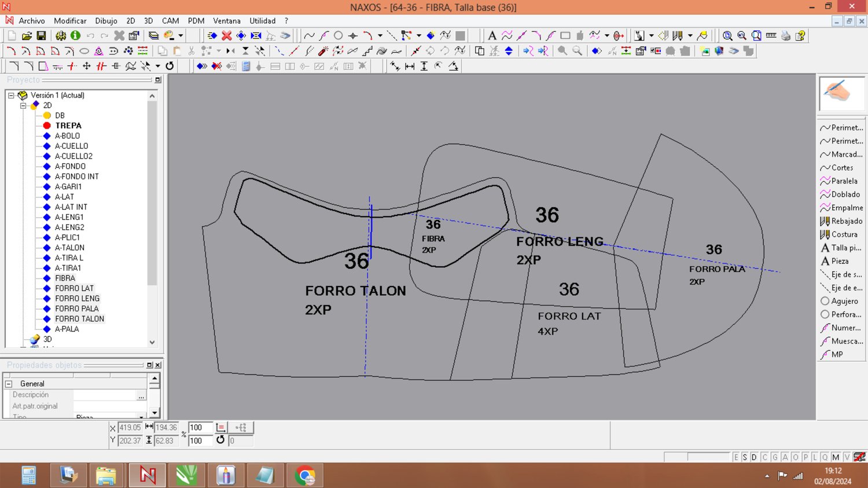Open the color palette tool
Viewport: 868px width, 488px height.
169,36
